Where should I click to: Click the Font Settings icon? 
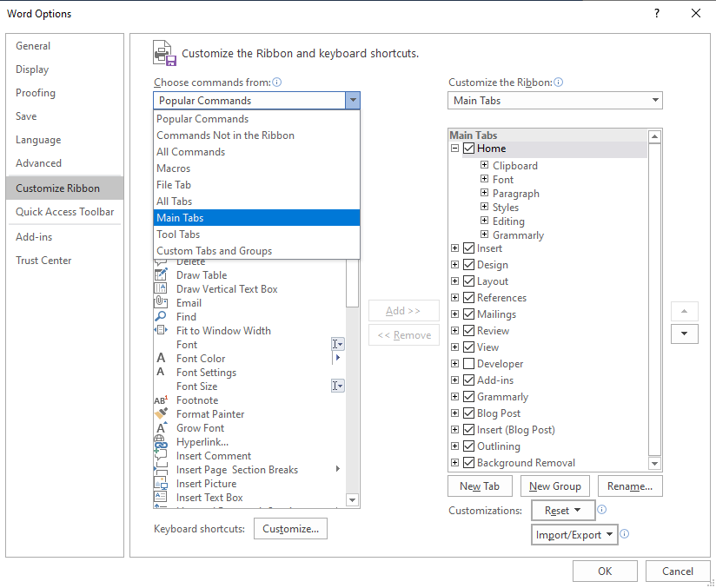tap(161, 372)
